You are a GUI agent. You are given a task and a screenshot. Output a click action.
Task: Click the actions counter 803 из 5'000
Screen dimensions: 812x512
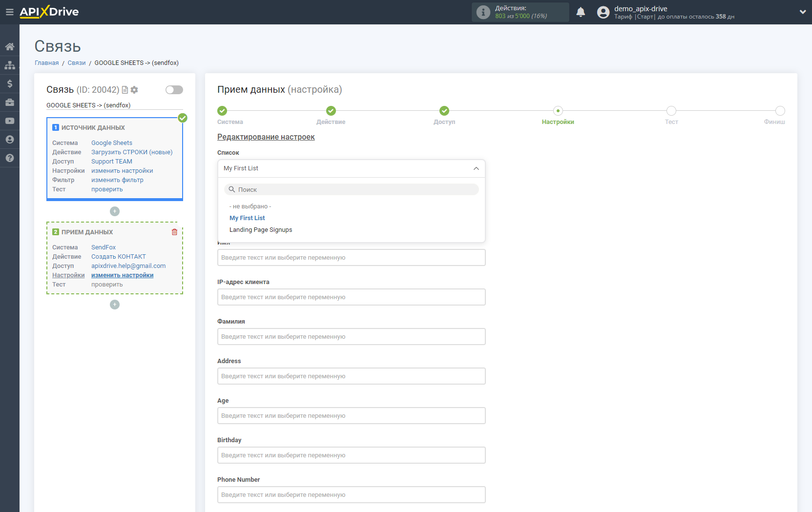coord(521,16)
